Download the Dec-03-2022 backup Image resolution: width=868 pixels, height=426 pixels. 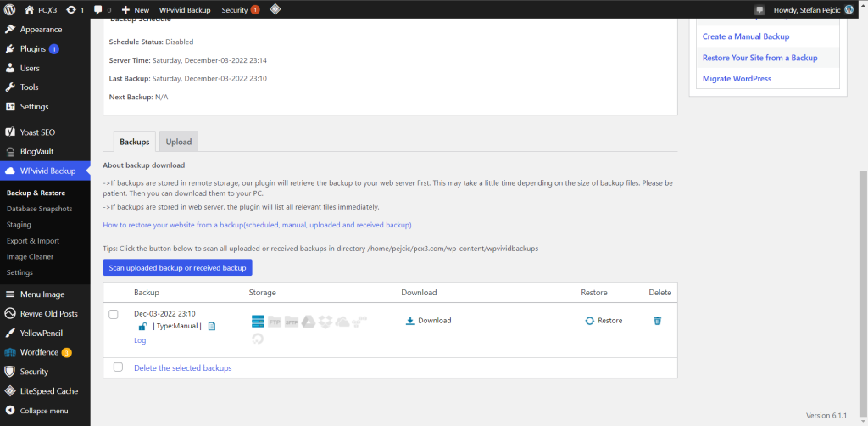tap(428, 320)
